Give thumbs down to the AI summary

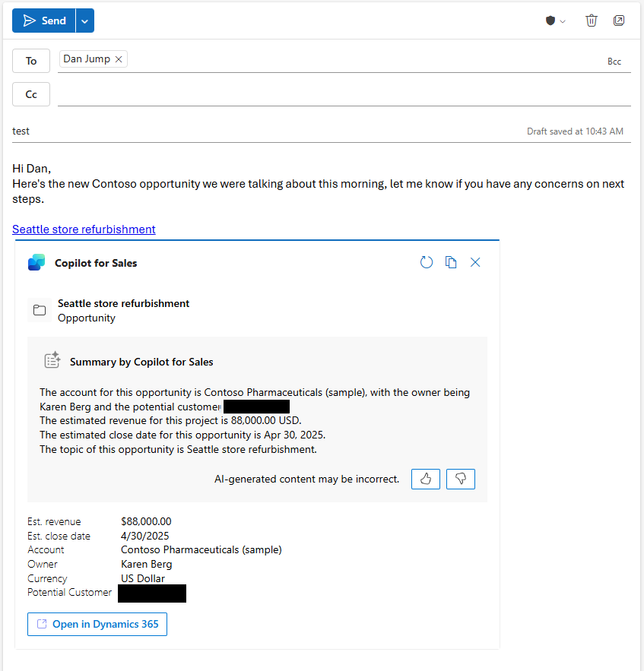point(461,479)
